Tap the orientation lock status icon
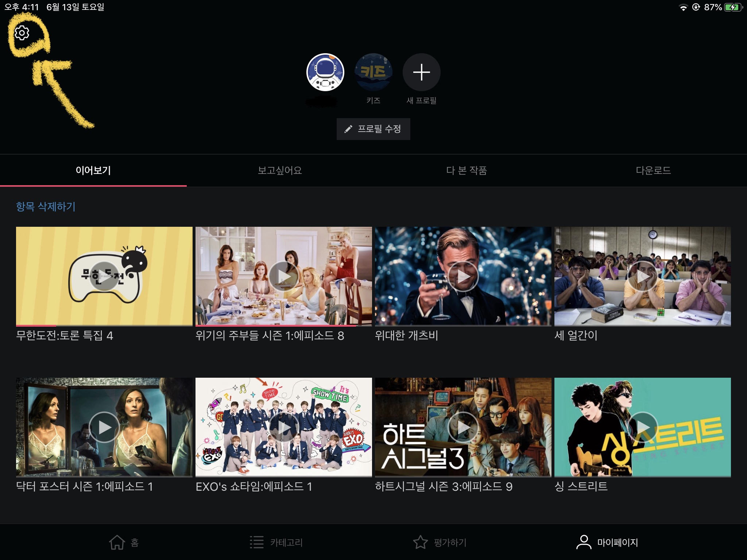 (696, 7)
